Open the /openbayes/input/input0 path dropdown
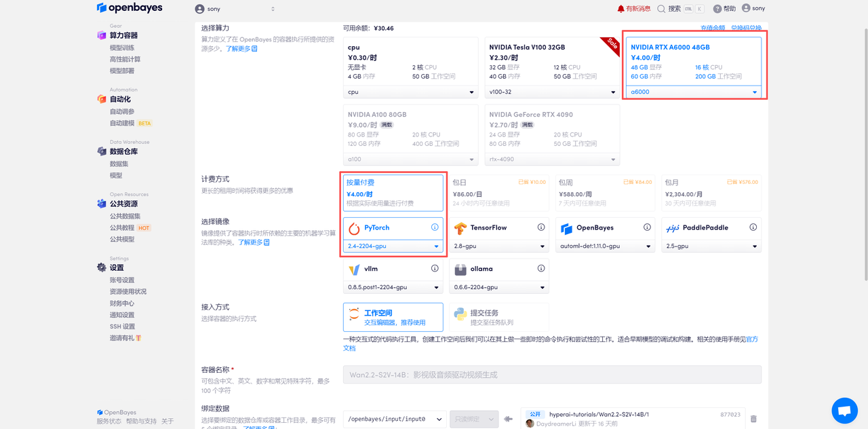The height and width of the screenshot is (429, 868). tap(395, 419)
